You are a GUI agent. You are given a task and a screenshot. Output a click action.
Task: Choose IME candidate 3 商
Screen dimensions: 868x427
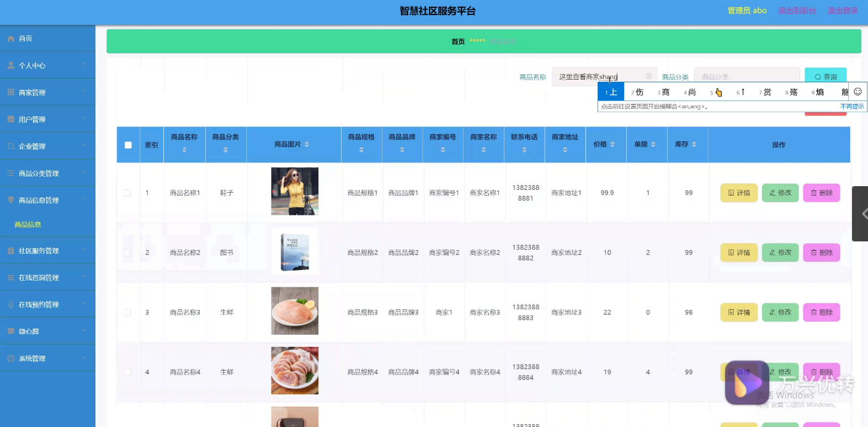point(664,92)
